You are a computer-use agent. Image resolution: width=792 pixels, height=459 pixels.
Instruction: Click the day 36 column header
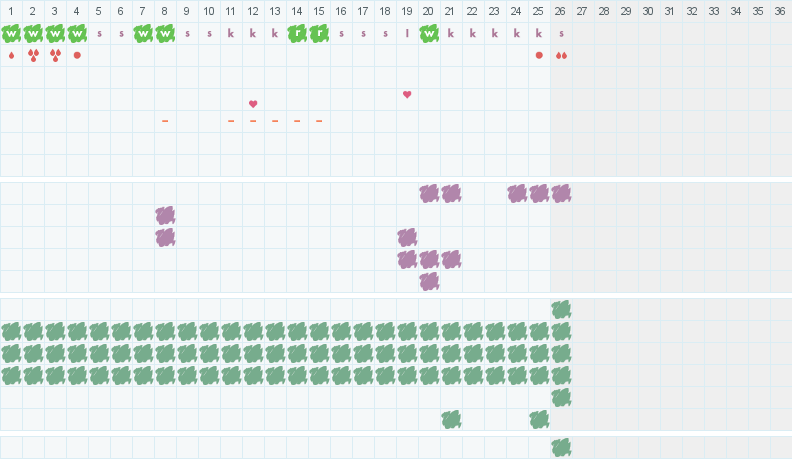781,11
